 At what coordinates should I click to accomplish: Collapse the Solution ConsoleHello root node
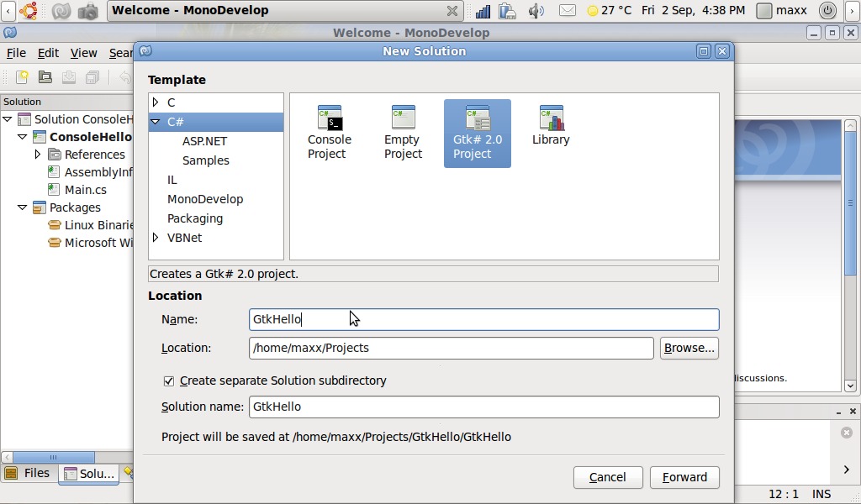[8, 119]
